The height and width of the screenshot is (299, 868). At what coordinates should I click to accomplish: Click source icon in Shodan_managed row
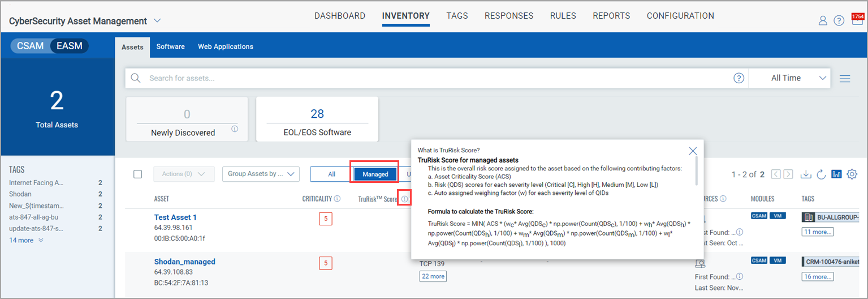pyautogui.click(x=700, y=263)
